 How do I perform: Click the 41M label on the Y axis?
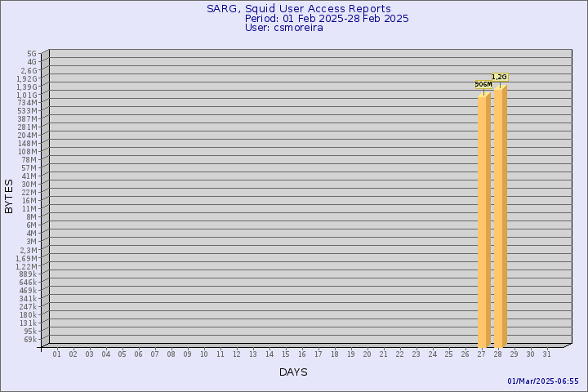[30, 176]
